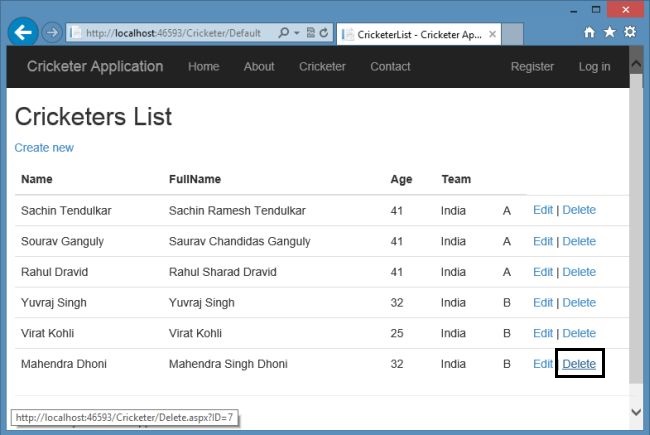Minimize the browser window
This screenshot has width=650, height=435.
[574, 10]
